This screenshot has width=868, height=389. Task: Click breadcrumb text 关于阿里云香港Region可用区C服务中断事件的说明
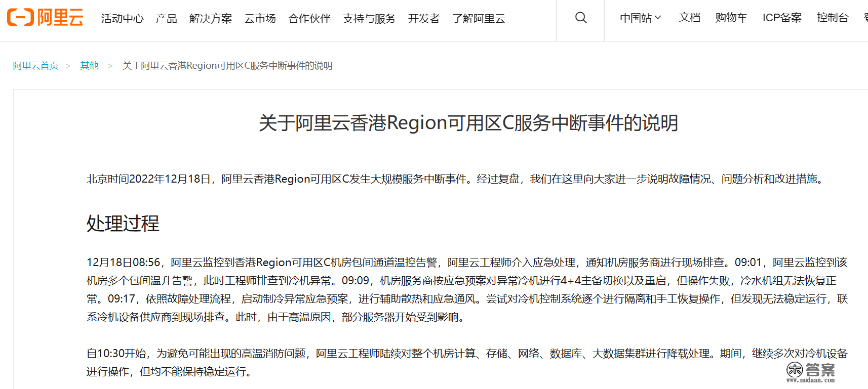click(x=227, y=66)
